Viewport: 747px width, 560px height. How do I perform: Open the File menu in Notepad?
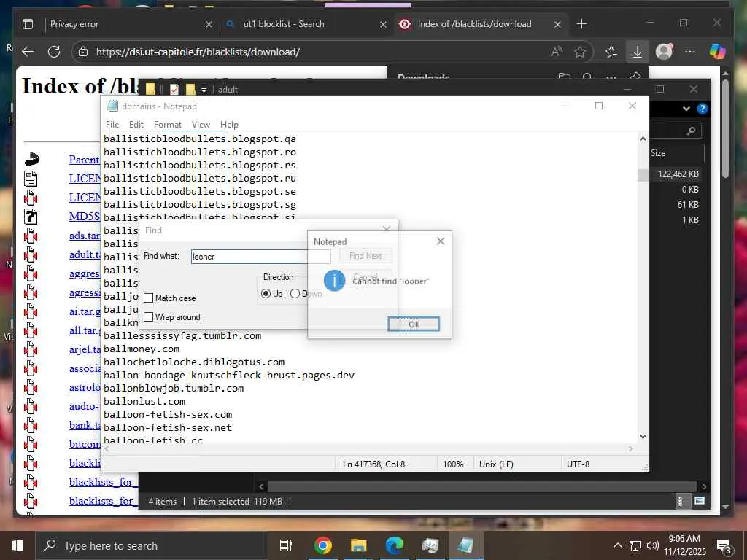click(112, 124)
